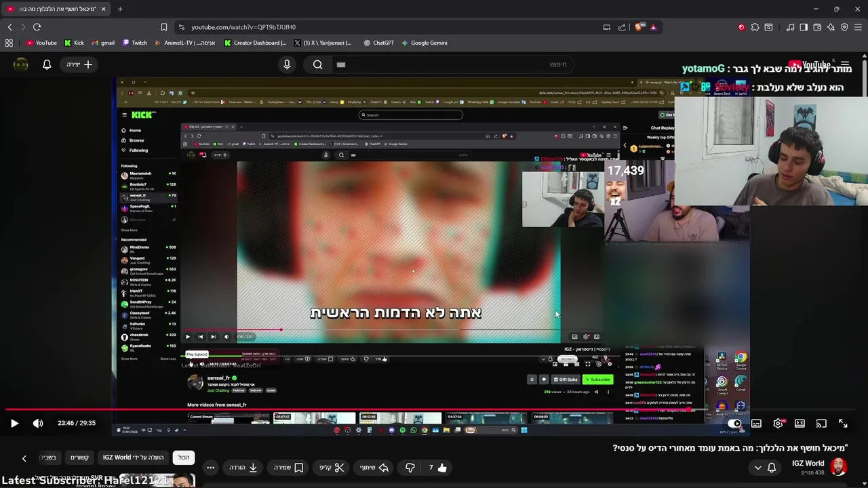Open the ChatGPT bookmark
The image size is (868, 488).
pos(378,43)
